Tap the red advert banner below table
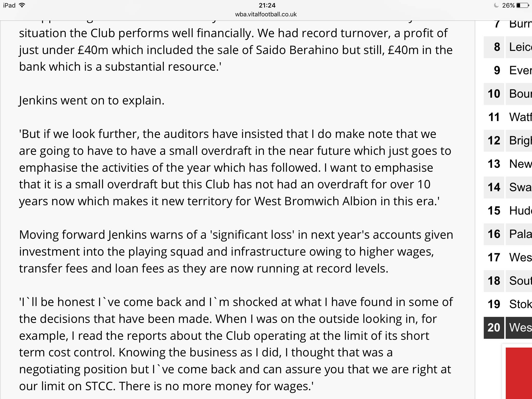532x399 pixels. 519,373
